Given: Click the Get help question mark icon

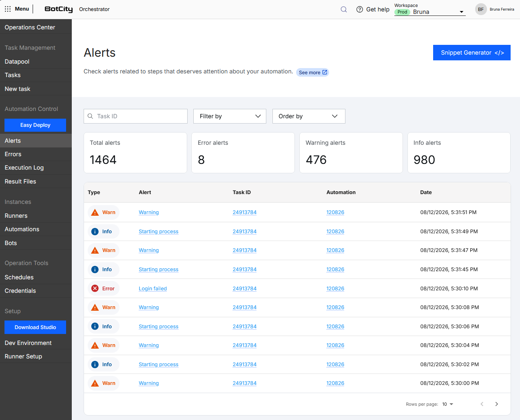Looking at the screenshot, I should (360, 9).
